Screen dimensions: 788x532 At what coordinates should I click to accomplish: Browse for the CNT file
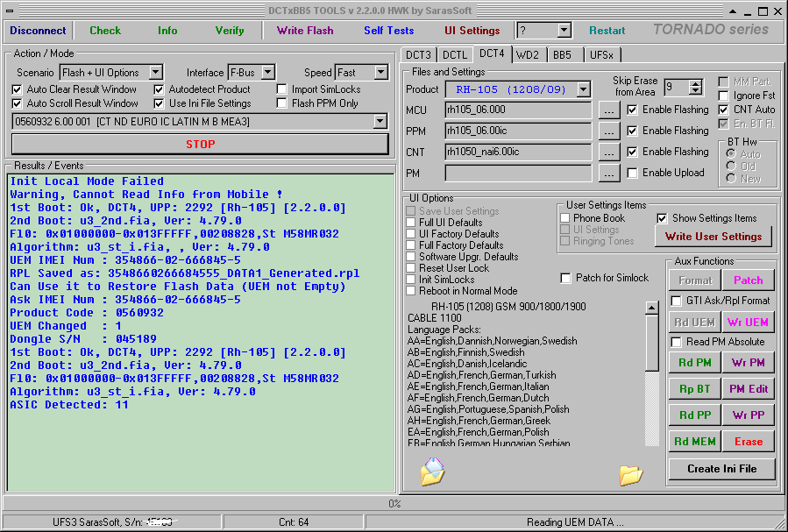click(x=608, y=153)
